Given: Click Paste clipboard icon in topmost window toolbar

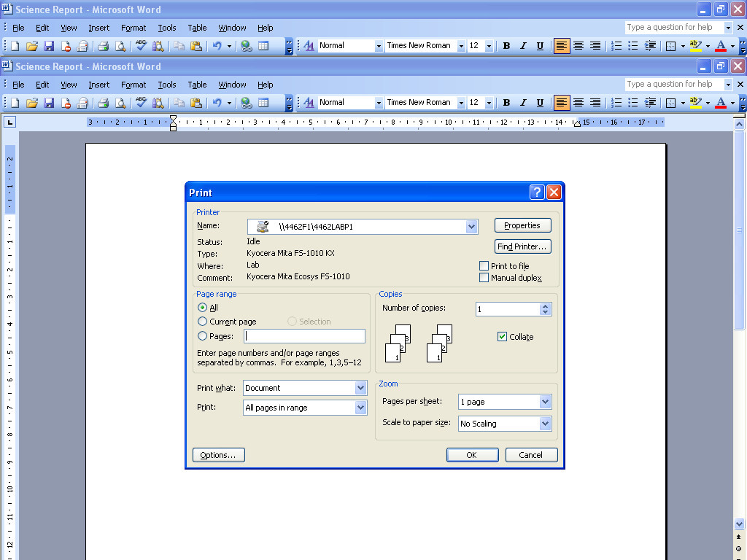Looking at the screenshot, I should click(196, 46).
